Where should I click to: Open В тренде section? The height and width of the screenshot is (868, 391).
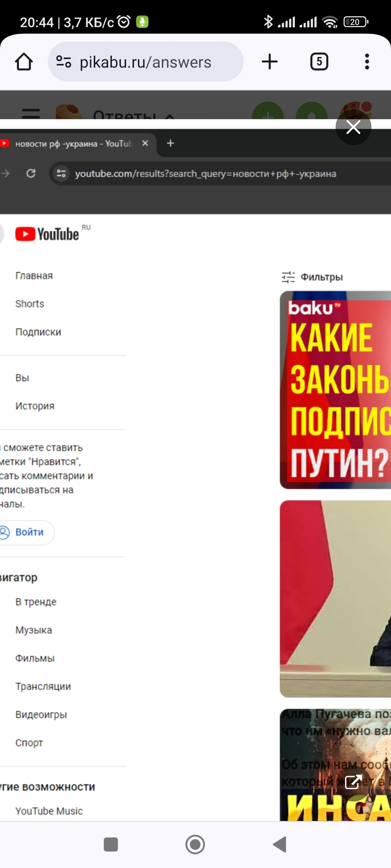36,602
